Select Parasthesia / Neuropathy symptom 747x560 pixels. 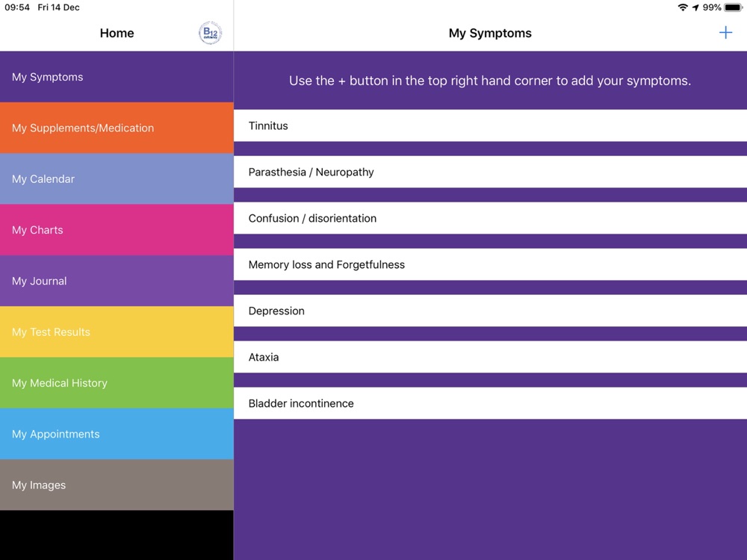(x=490, y=172)
